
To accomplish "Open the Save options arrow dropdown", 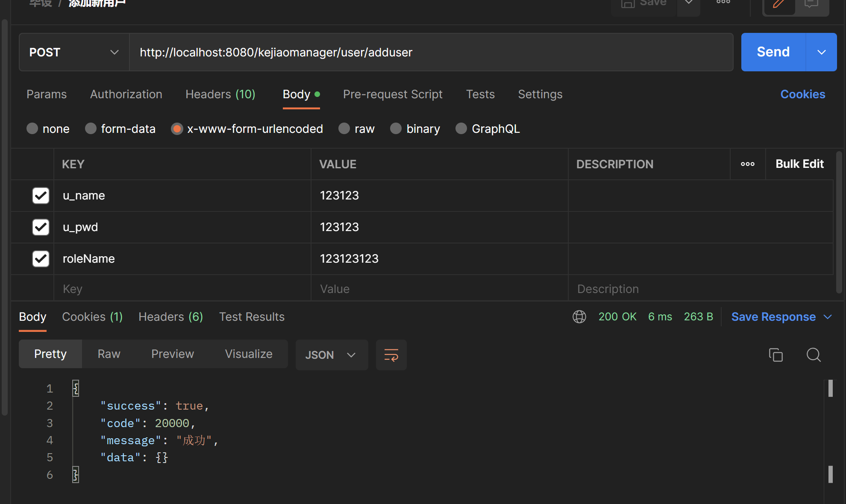I will click(x=689, y=3).
